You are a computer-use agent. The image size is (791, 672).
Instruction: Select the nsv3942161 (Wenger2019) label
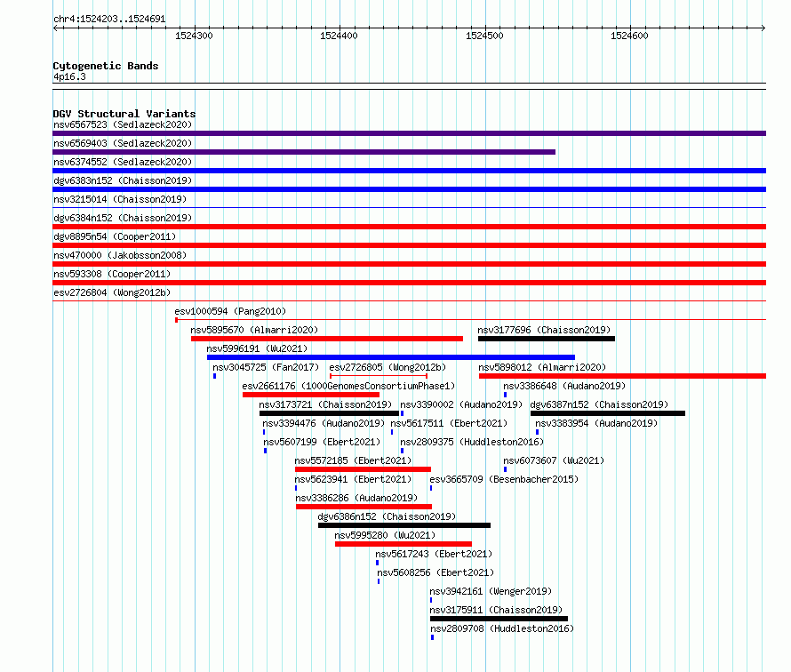491,591
